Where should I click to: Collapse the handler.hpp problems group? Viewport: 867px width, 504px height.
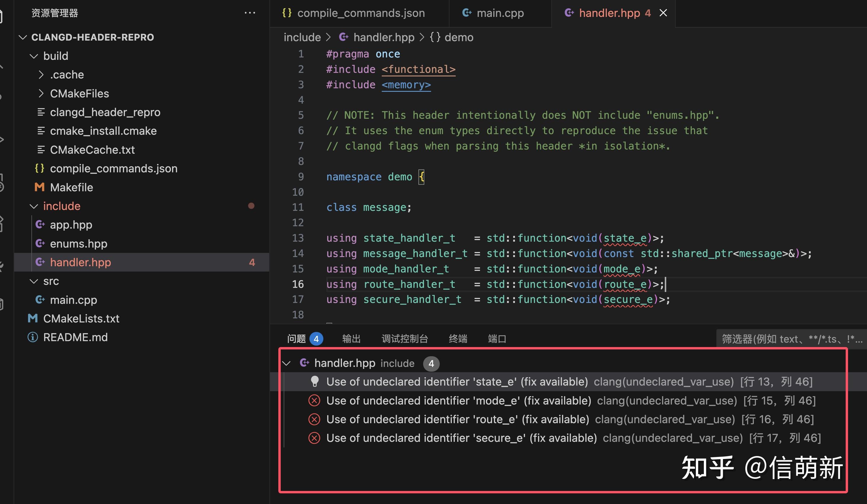click(287, 363)
